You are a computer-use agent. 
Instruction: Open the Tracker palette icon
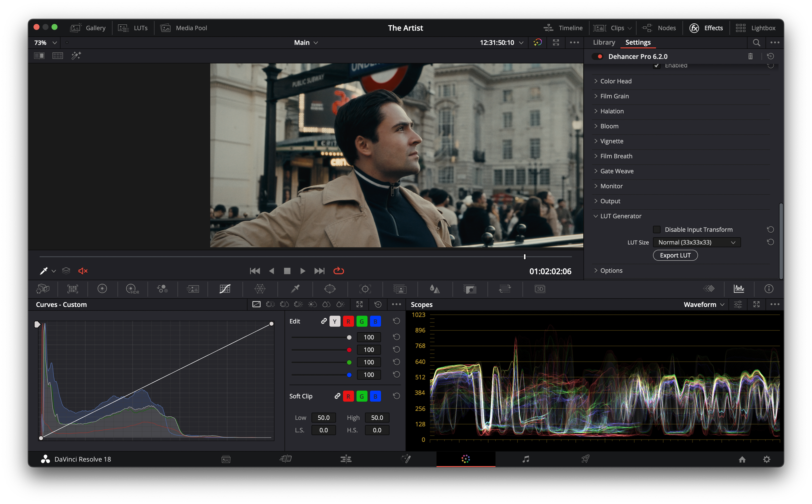pyautogui.click(x=365, y=289)
